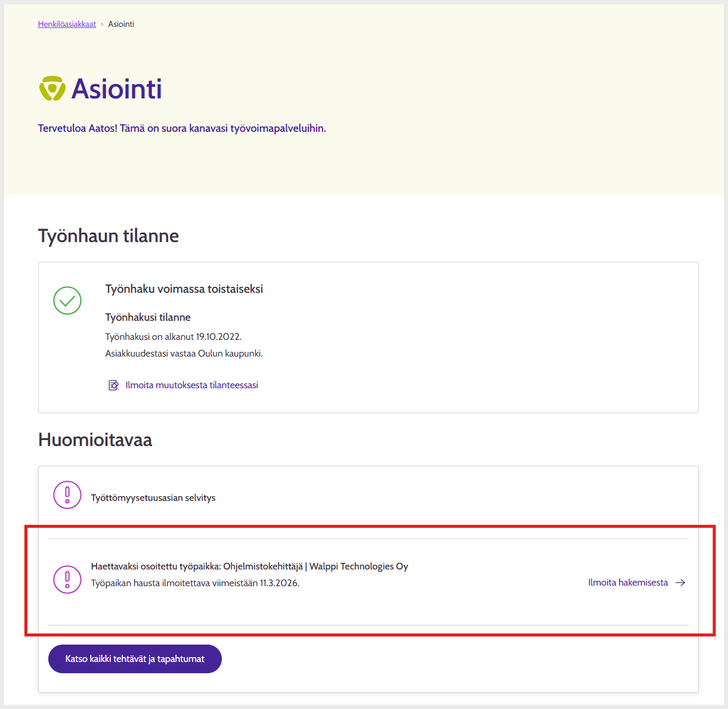Screen dimensions: 728x709
Task: Click the Asiointi breadcrumb item
Action: click(121, 24)
